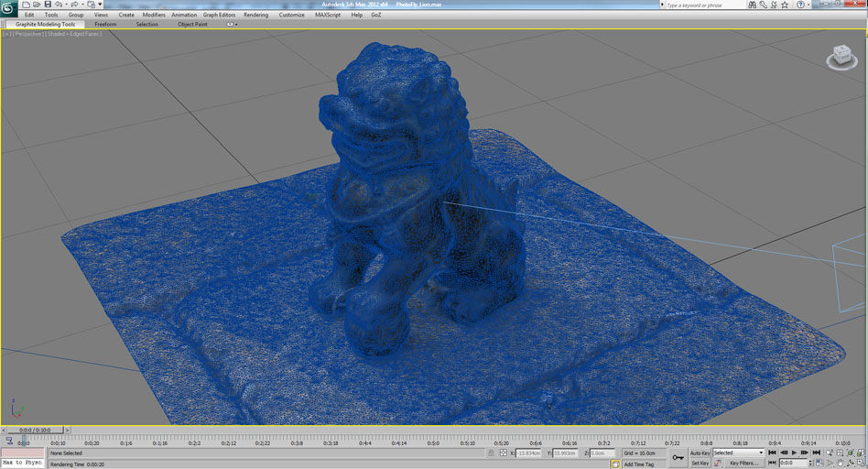Toggle the Auto Key button
The height and width of the screenshot is (469, 868).
pyautogui.click(x=700, y=453)
